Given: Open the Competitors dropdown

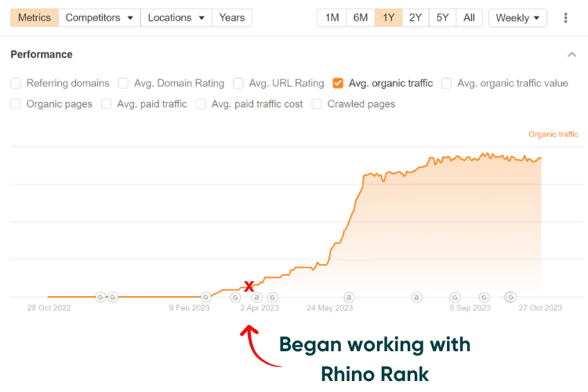Looking at the screenshot, I should pos(99,17).
